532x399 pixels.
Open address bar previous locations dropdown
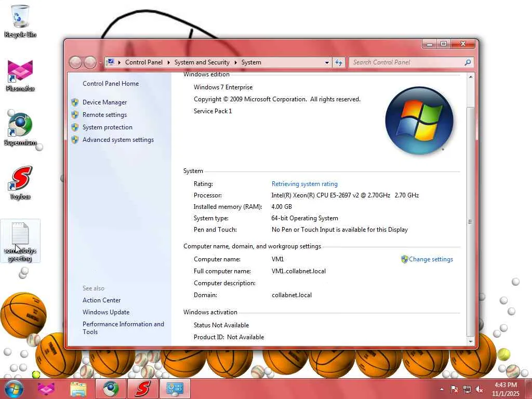pos(327,62)
